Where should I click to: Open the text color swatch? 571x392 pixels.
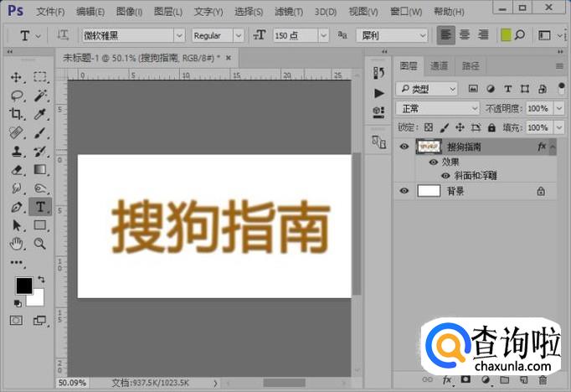pyautogui.click(x=506, y=35)
